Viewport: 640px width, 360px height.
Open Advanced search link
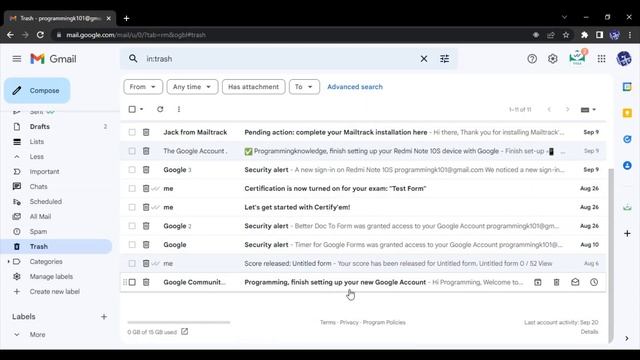coord(355,87)
